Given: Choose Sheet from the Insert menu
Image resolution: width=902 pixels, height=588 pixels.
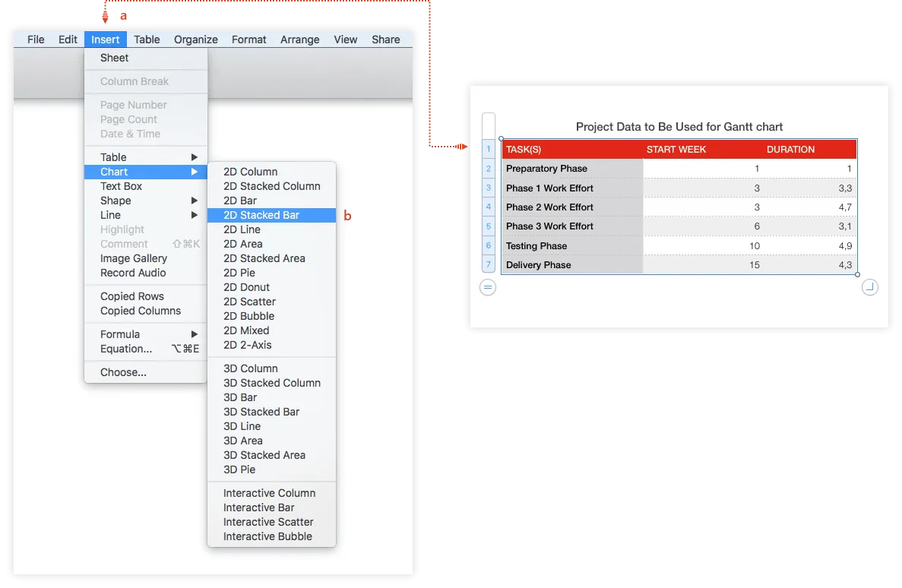Looking at the screenshot, I should tap(146, 58).
